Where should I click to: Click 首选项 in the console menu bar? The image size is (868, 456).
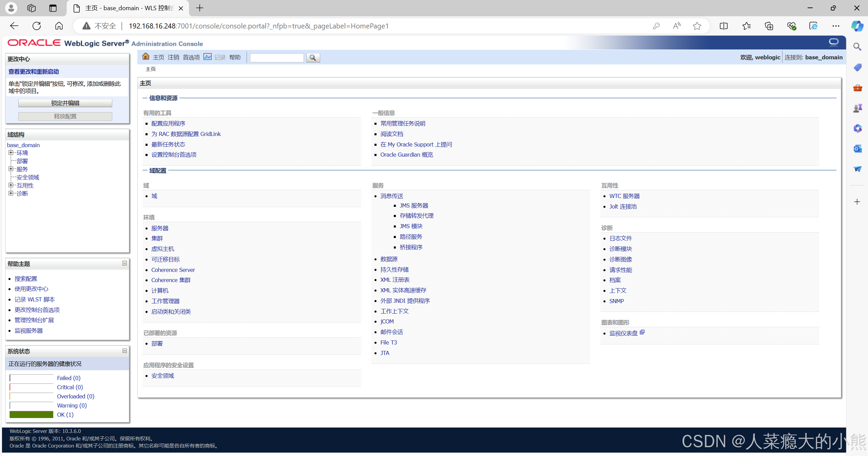click(x=191, y=57)
